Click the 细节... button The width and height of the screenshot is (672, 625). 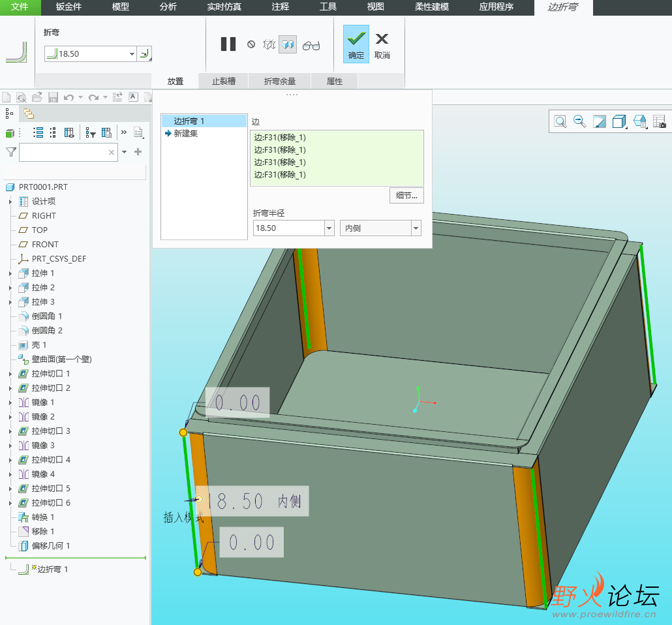(x=406, y=196)
